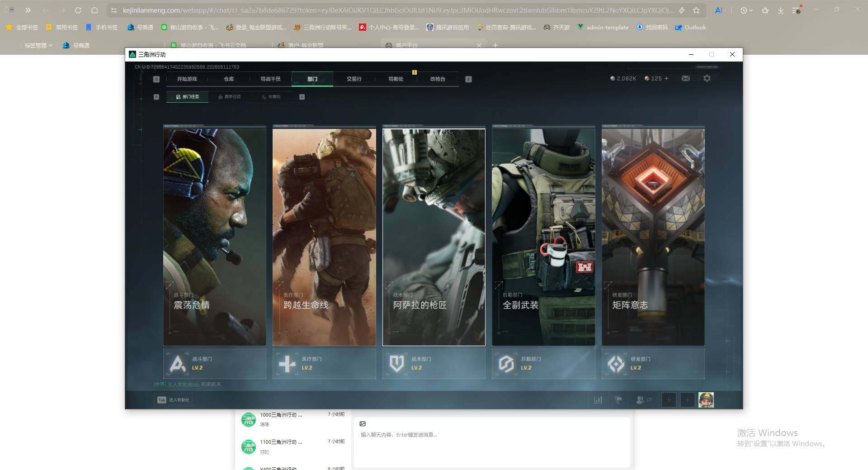
Task: Open the Outlook bookmark
Action: 690,27
